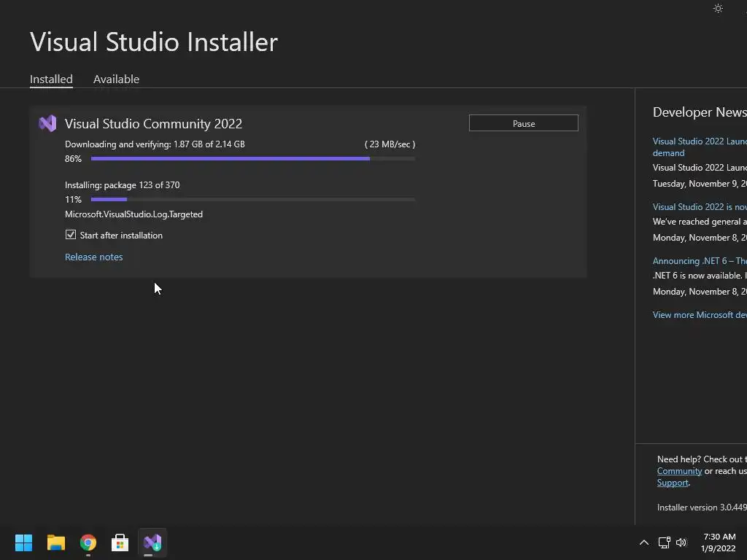
Task: Open Windows Start menu
Action: (23, 542)
